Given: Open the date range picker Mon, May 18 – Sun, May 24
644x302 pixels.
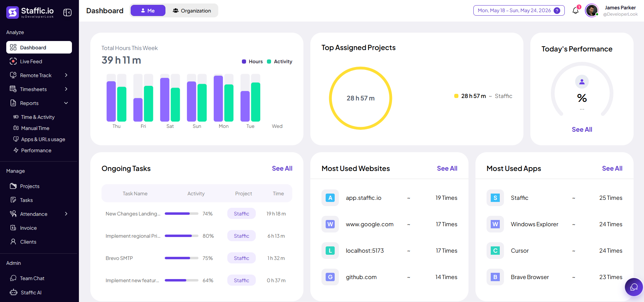Looking at the screenshot, I should (x=519, y=10).
